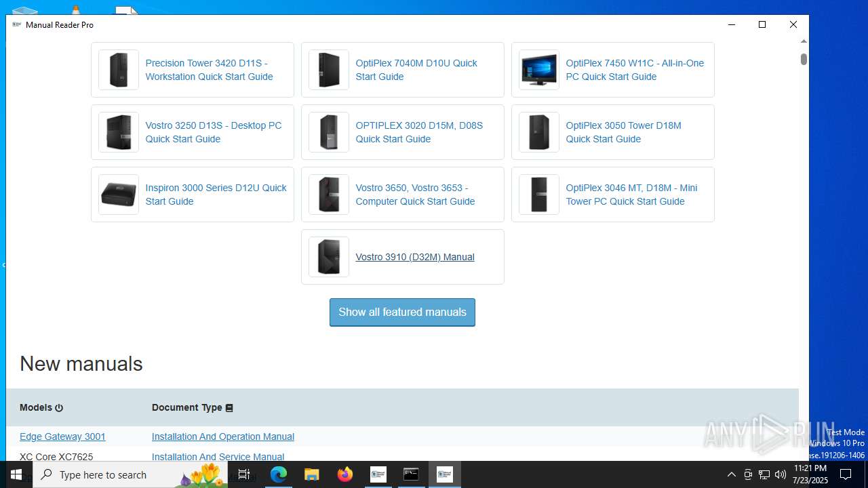Minimize the Manual Reader Pro window
The image size is (868, 488).
[x=732, y=24]
